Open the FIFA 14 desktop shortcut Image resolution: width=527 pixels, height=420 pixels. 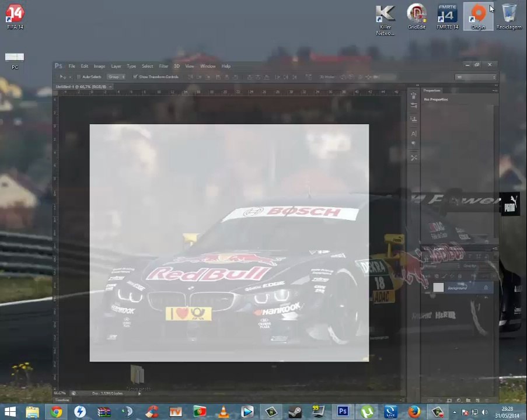point(15,17)
